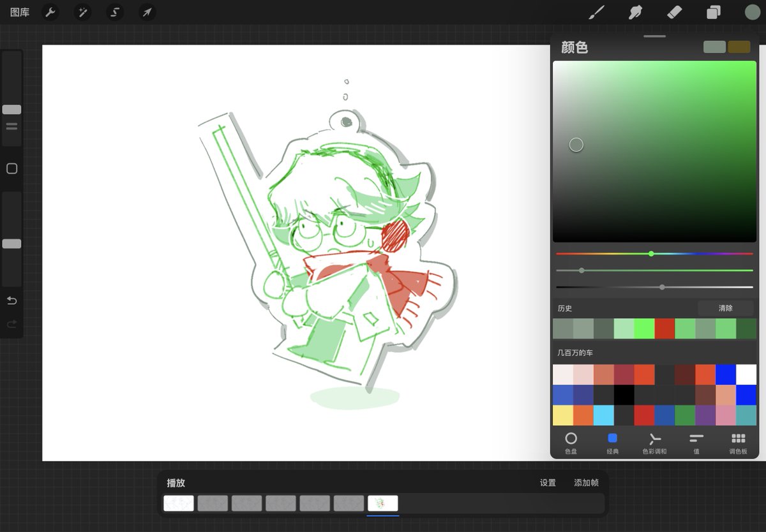Tap the square modify button on sidebar
This screenshot has height=532, width=766.
(11, 168)
